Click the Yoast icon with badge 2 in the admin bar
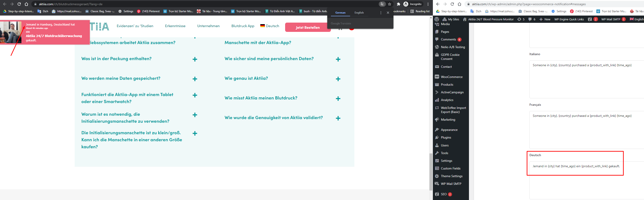The height and width of the screenshot is (200, 644). click(593, 19)
